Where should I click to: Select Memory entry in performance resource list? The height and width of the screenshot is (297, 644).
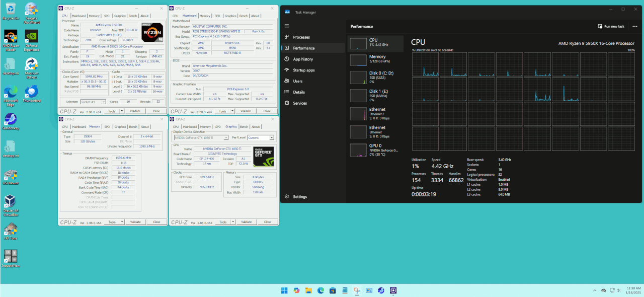pyautogui.click(x=375, y=59)
